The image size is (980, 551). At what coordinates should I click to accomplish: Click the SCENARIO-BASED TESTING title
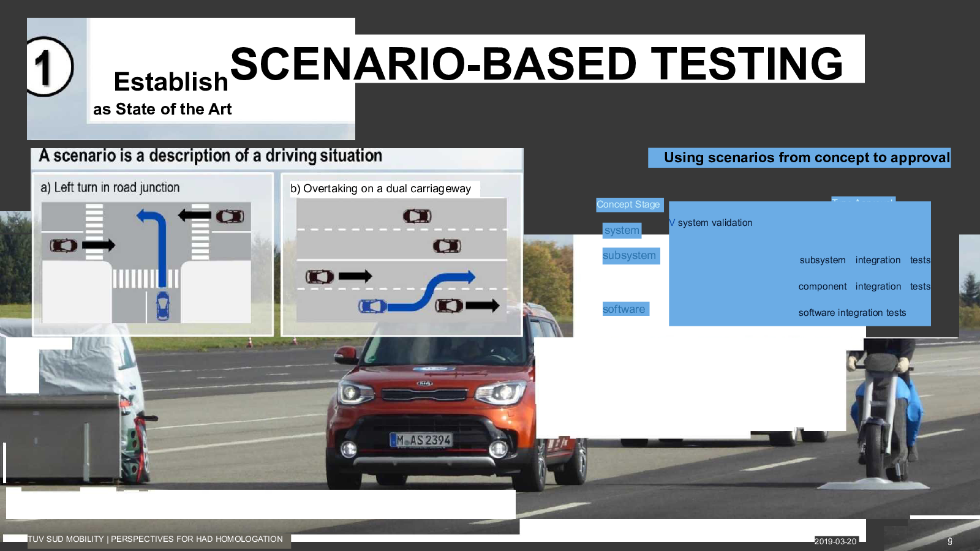point(537,64)
